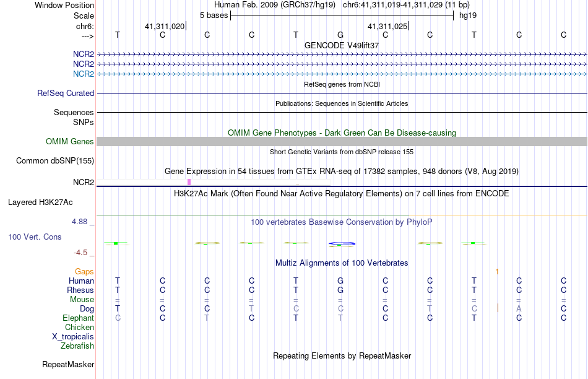Click the Sequences track label
This screenshot has height=379, width=588.
(x=74, y=112)
